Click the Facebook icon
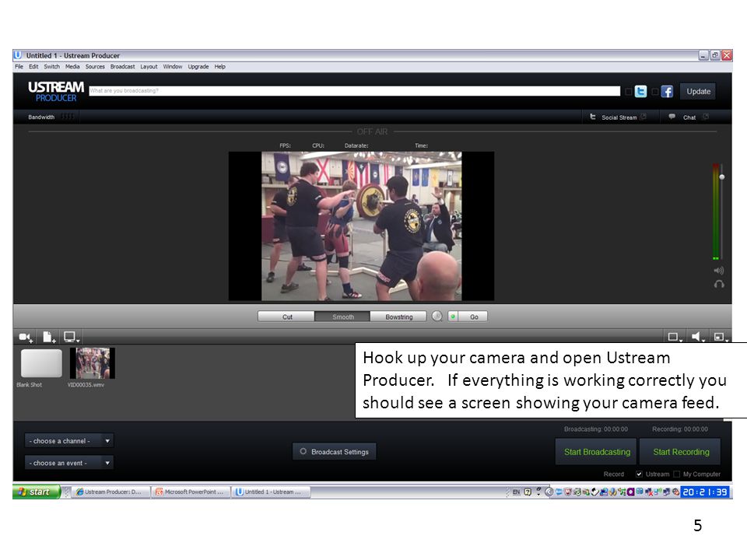Viewport: 747px width, 560px height. point(667,92)
